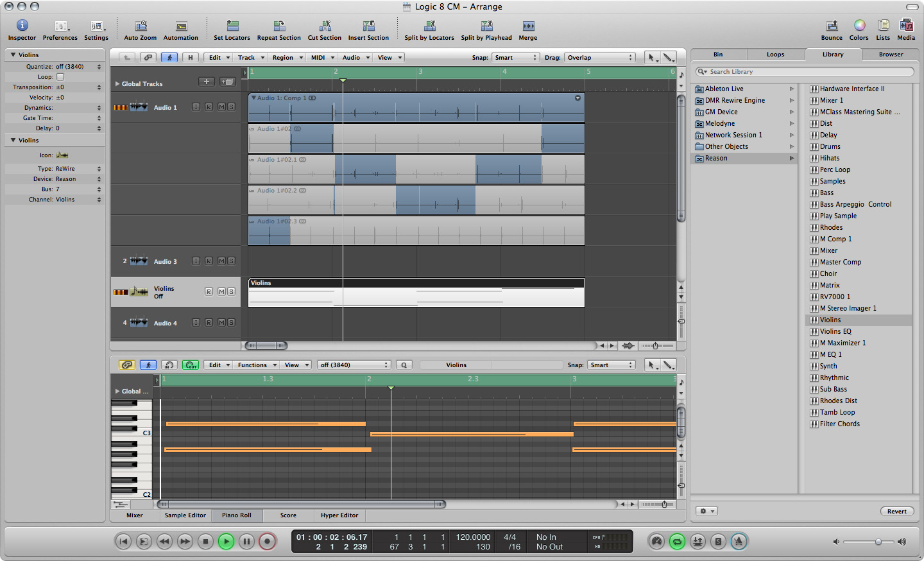The height and width of the screenshot is (561, 924).
Task: Click Split by Locators icon
Action: [x=429, y=26]
